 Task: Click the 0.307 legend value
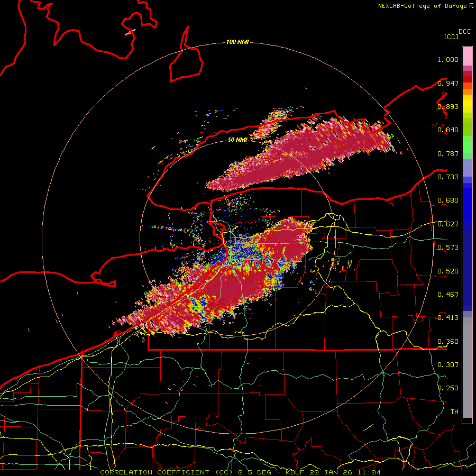pos(448,365)
